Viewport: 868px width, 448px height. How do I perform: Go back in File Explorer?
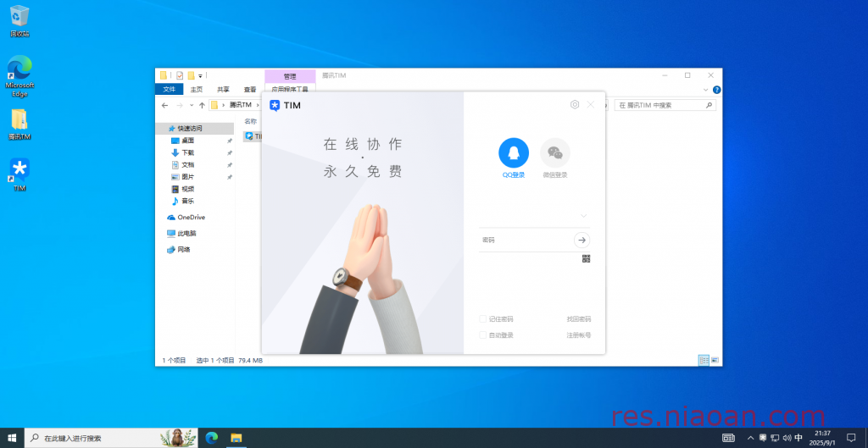tap(164, 105)
